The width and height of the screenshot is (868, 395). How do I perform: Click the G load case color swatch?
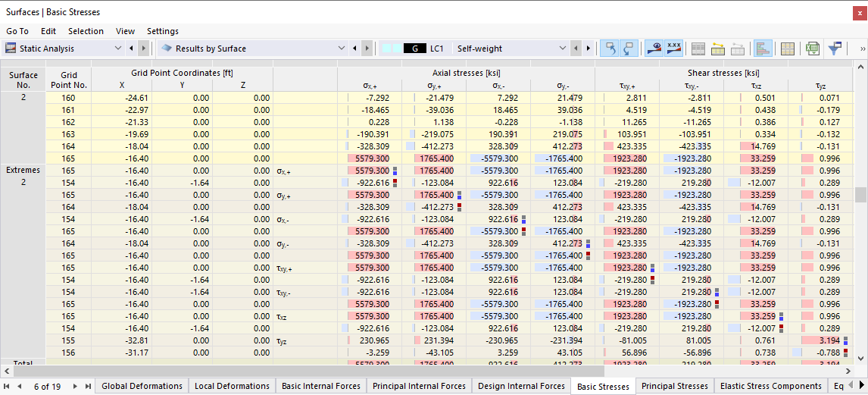pos(415,49)
